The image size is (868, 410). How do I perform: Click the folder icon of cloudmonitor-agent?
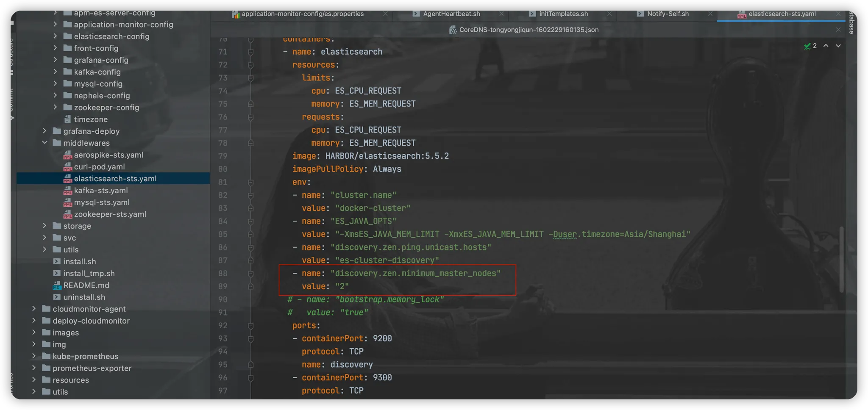46,309
